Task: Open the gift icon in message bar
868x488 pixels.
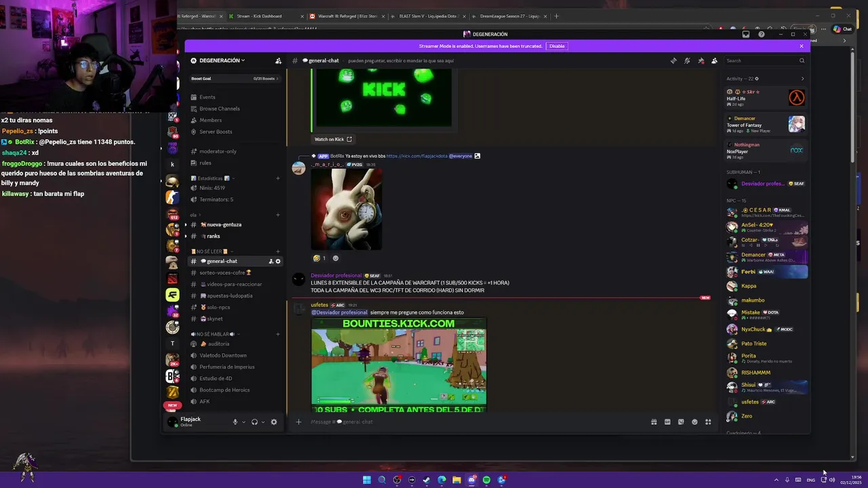Action: [x=654, y=422]
